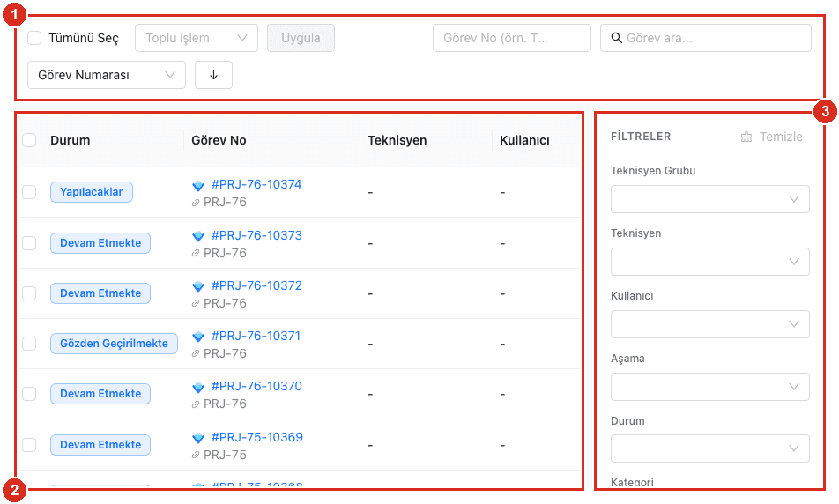Toggle the sort direction arrow button
Viewport: 839px width, 504px height.
point(213,75)
